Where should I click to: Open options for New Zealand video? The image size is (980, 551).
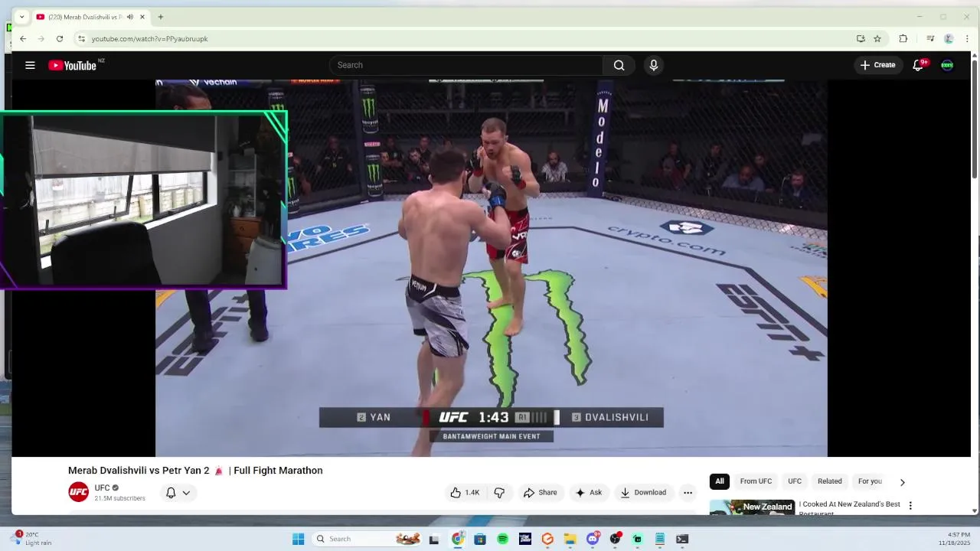910,506
